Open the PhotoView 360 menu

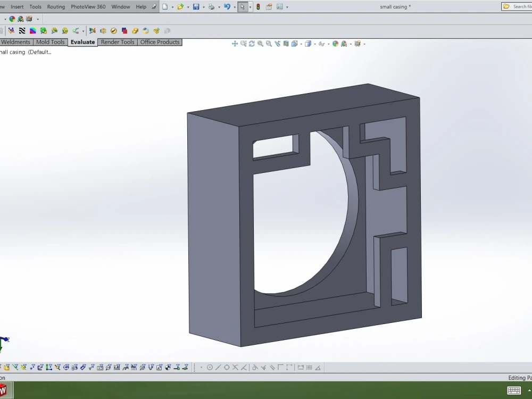tap(88, 7)
